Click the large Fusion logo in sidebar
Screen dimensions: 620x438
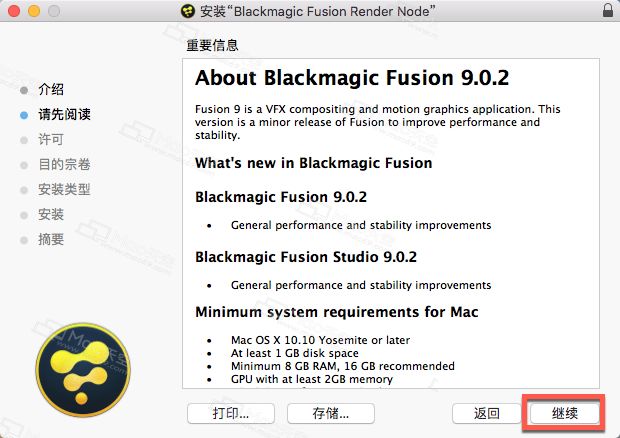tap(83, 370)
